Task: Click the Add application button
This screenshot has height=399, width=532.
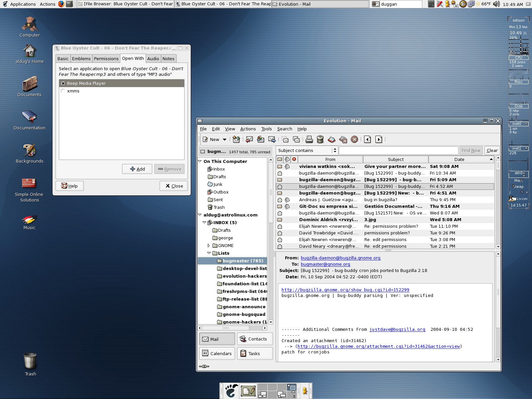Action: pos(137,169)
